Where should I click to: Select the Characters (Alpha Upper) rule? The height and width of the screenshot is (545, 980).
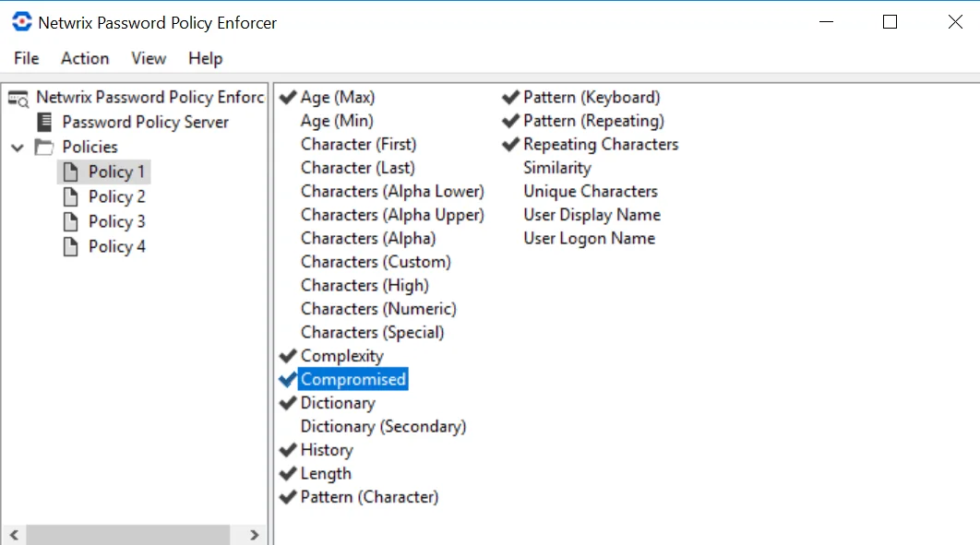[392, 215]
